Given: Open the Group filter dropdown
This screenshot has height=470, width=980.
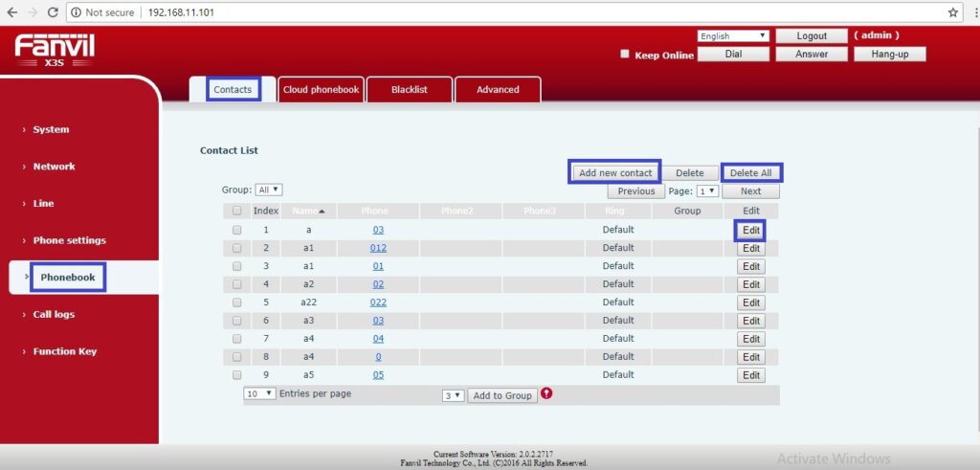Looking at the screenshot, I should click(x=269, y=190).
